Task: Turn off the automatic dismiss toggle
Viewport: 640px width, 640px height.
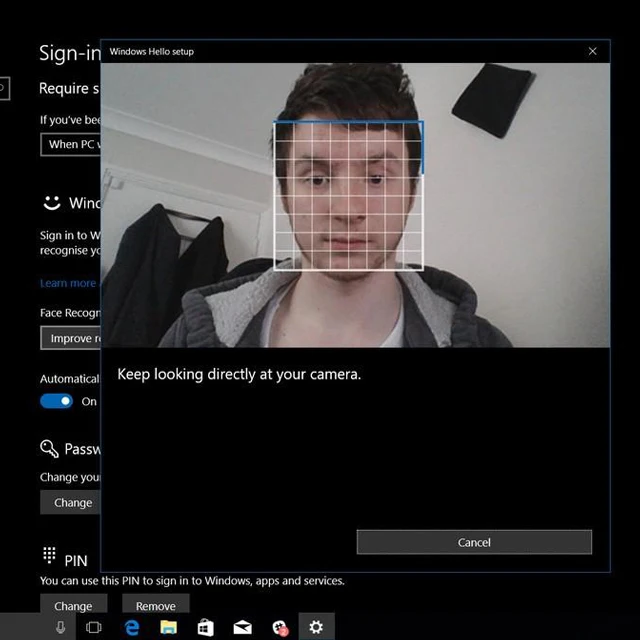Action: (56, 401)
